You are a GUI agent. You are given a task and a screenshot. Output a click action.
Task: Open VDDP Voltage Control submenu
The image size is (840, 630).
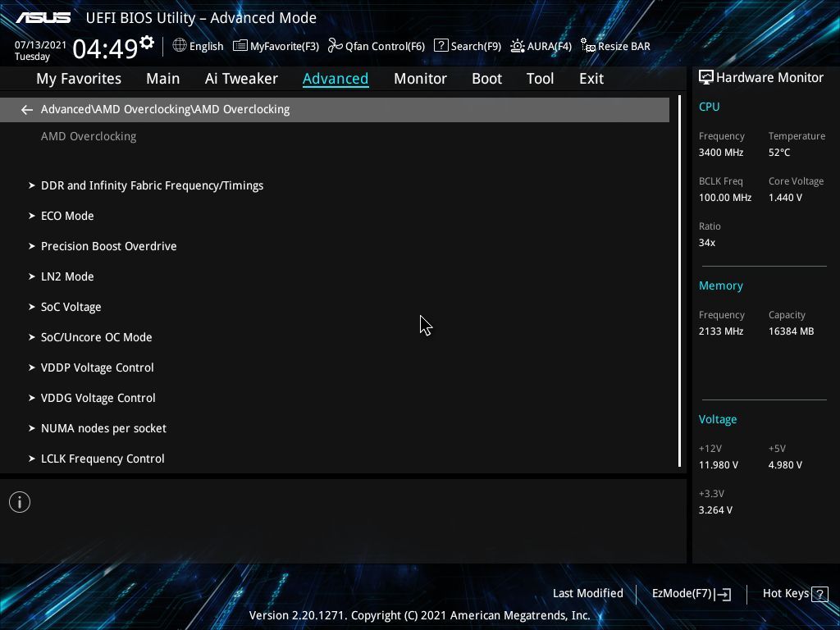coord(98,367)
